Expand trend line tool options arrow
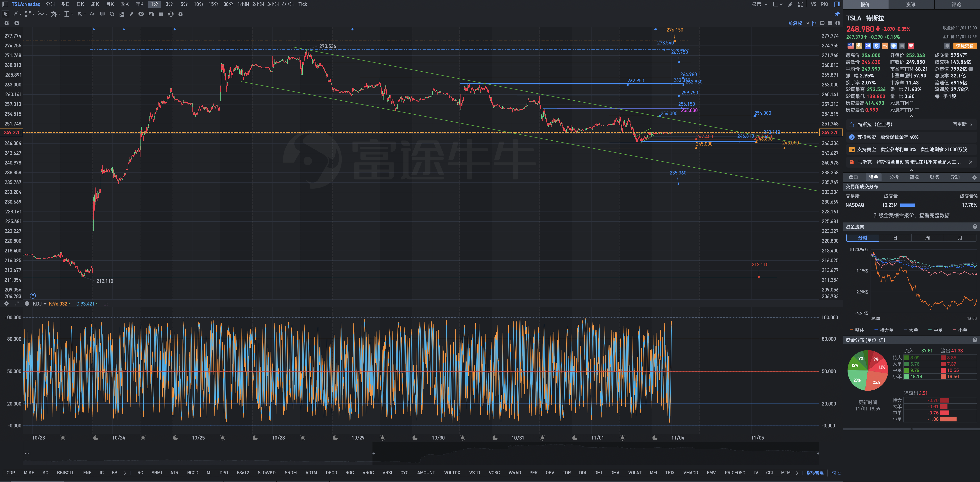This screenshot has width=980, height=482. [20, 14]
